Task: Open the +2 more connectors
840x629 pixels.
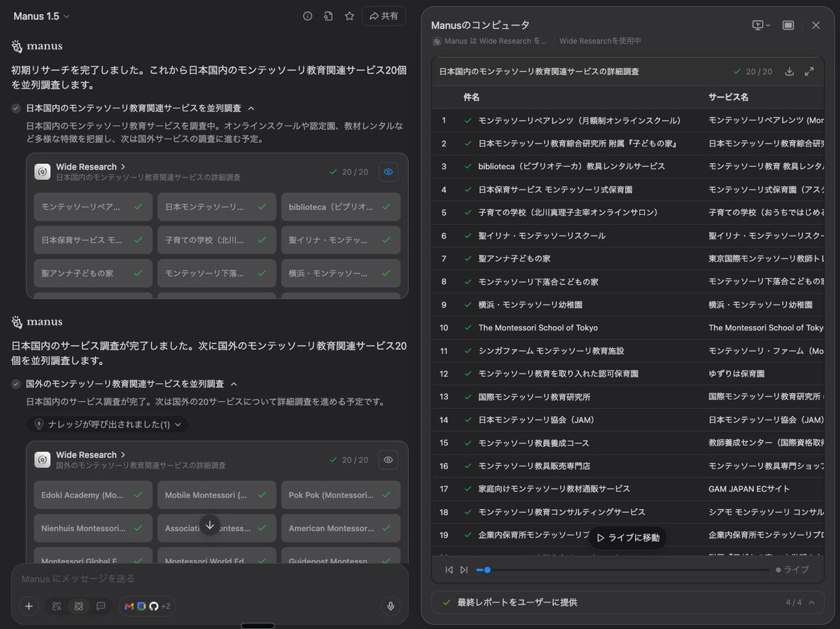Action: click(166, 607)
